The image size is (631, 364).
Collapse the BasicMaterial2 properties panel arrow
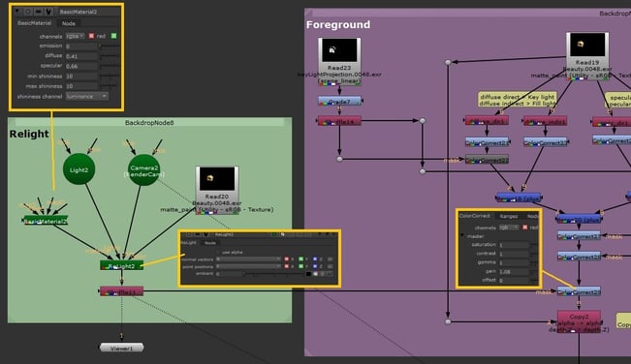(x=17, y=12)
